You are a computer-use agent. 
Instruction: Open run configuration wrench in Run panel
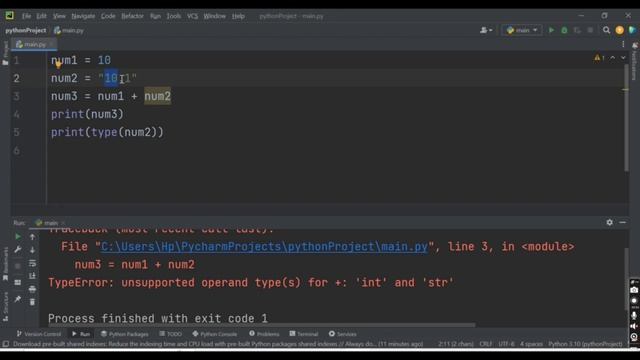[18, 249]
